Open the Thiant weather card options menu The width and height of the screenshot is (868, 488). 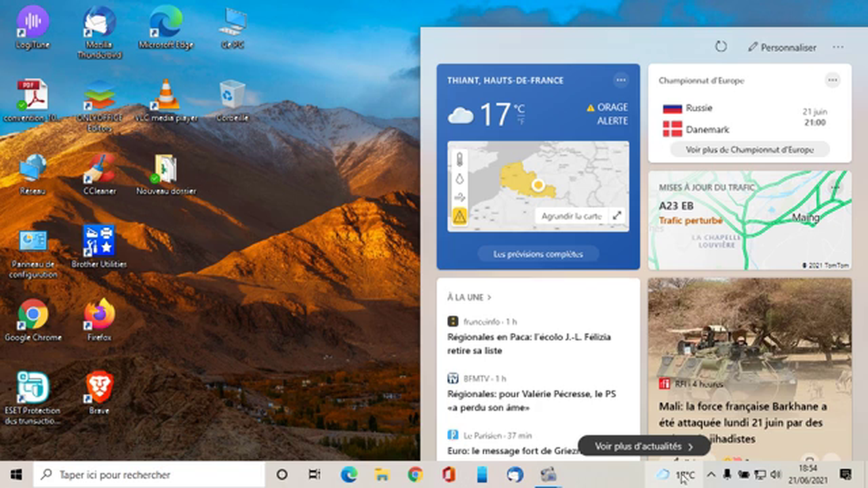click(x=620, y=80)
